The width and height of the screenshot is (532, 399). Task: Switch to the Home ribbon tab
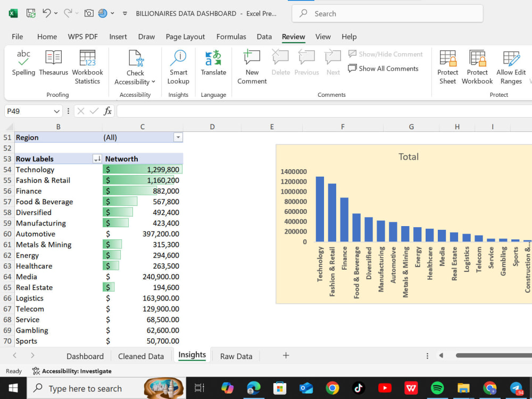click(47, 37)
